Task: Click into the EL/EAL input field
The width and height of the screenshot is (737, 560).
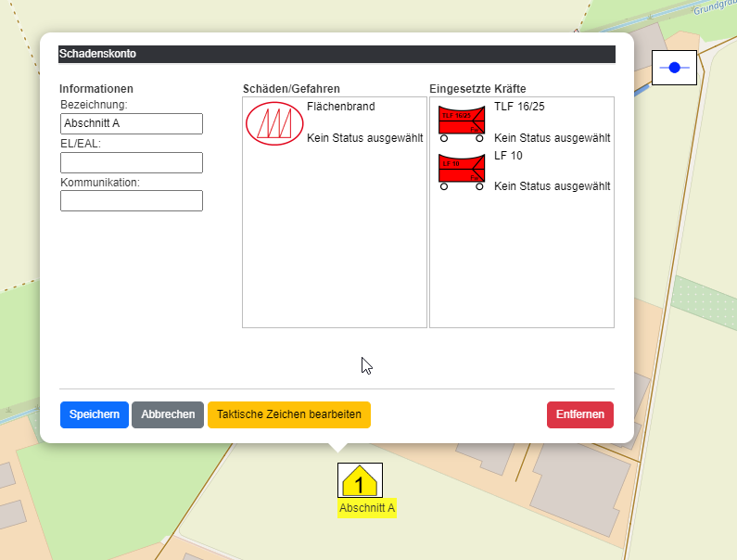Action: click(132, 162)
